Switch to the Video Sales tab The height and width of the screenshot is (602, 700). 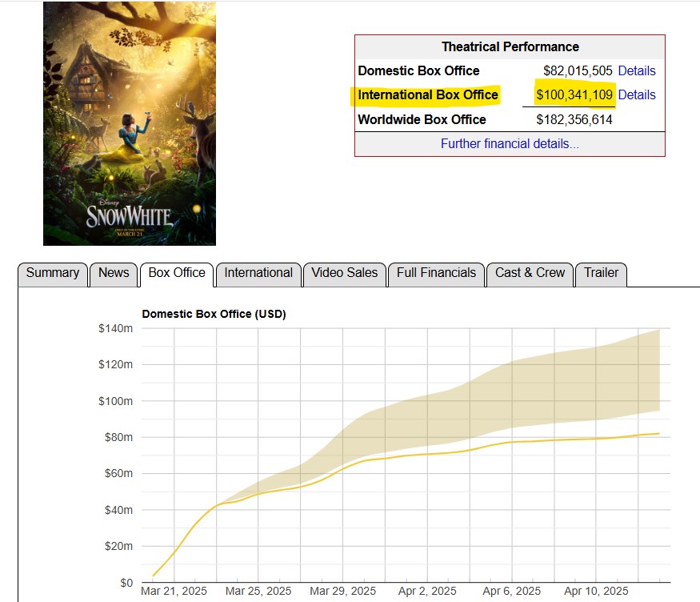(x=344, y=275)
